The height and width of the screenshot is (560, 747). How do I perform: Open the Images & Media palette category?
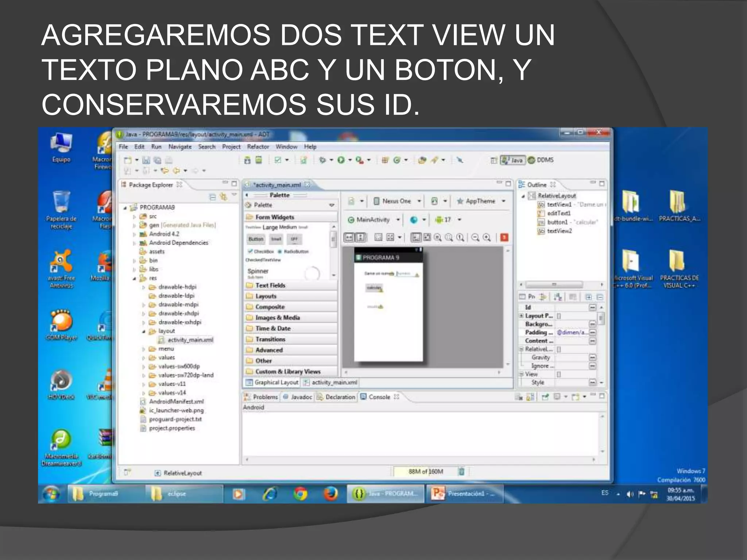pyautogui.click(x=290, y=318)
